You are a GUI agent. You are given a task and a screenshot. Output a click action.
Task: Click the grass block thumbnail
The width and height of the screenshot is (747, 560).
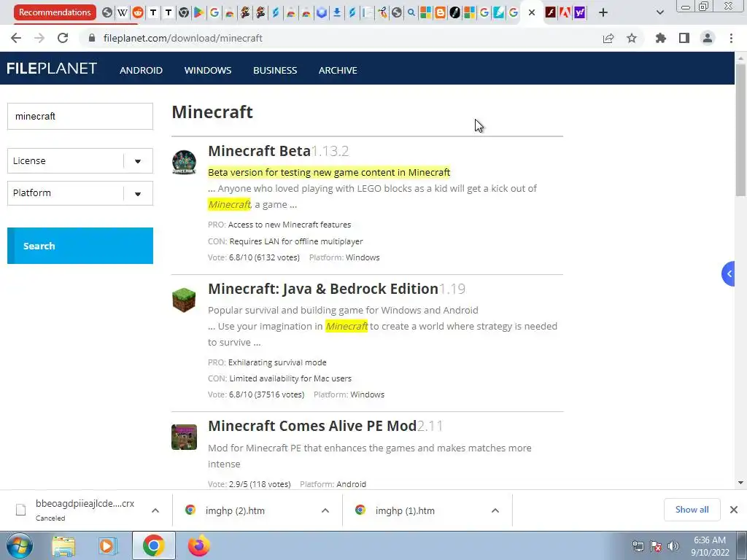pyautogui.click(x=184, y=300)
